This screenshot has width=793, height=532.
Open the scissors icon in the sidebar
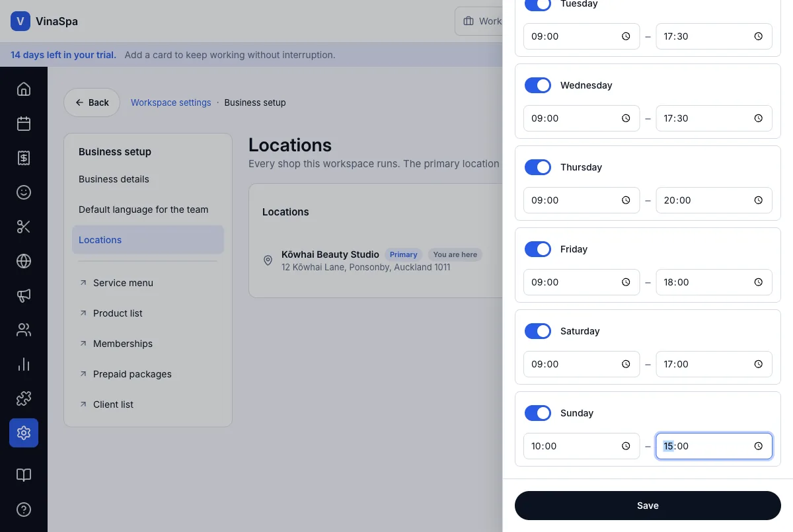(x=24, y=227)
